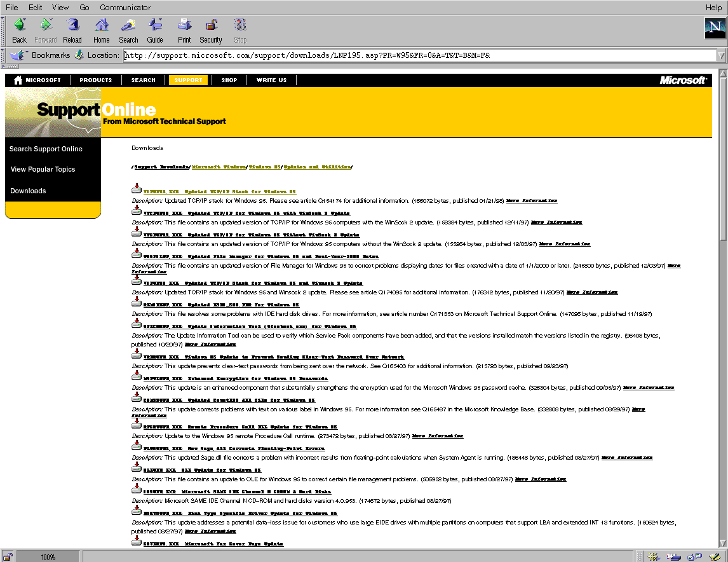This screenshot has width=728, height=562.
Task: Expand the collapsed toolbar strip below Bookmarks
Action: [11, 66]
